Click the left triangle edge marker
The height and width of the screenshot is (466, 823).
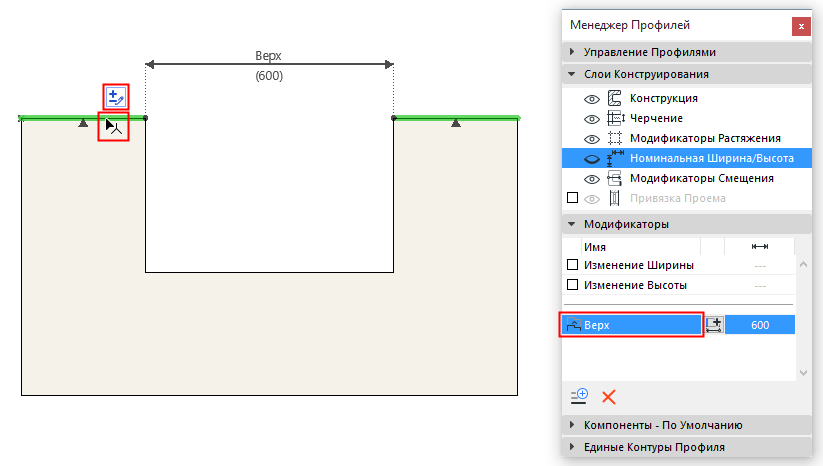pos(83,123)
